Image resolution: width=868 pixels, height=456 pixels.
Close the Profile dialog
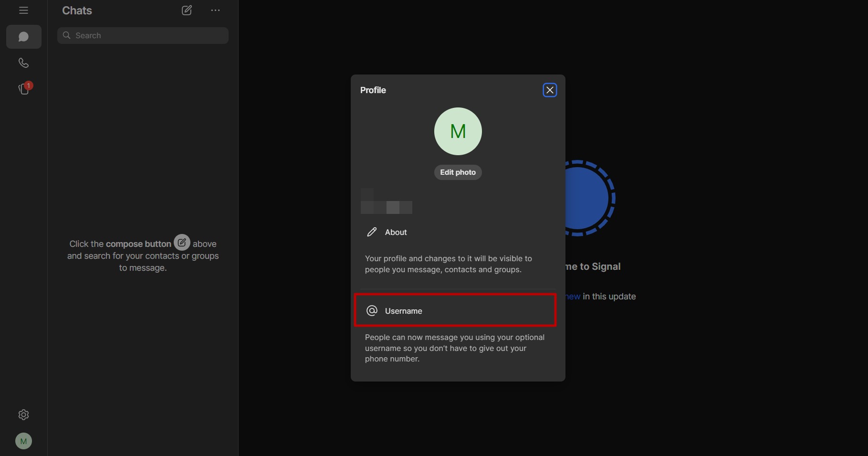coord(549,90)
